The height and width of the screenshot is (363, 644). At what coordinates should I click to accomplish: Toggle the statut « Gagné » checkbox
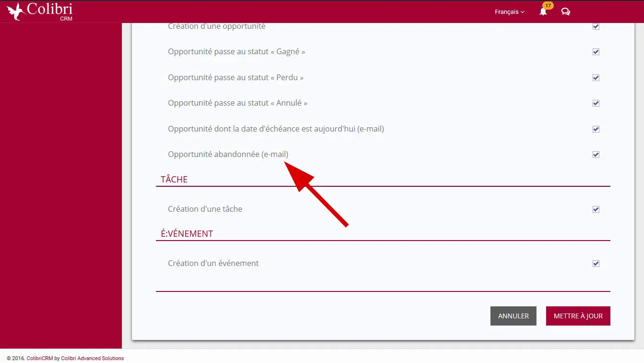(596, 52)
